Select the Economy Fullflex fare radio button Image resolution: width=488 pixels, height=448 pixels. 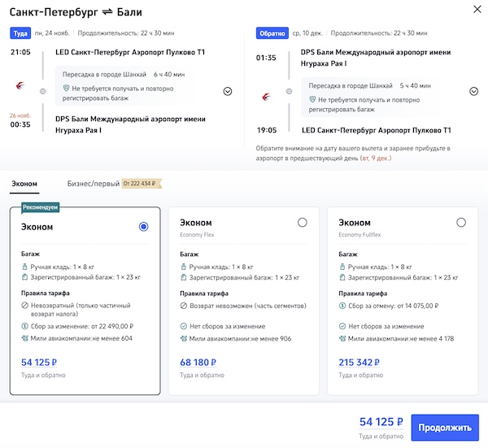pos(461,222)
